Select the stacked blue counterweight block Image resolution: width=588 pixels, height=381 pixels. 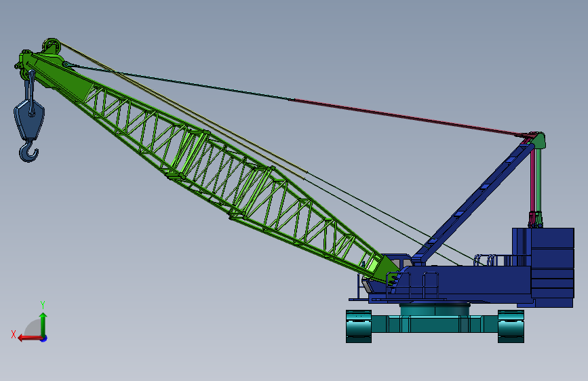pyautogui.click(x=551, y=263)
